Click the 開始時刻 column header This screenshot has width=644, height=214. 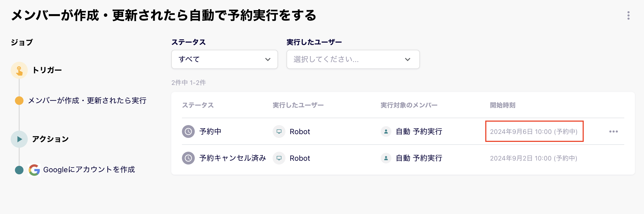[x=502, y=105]
